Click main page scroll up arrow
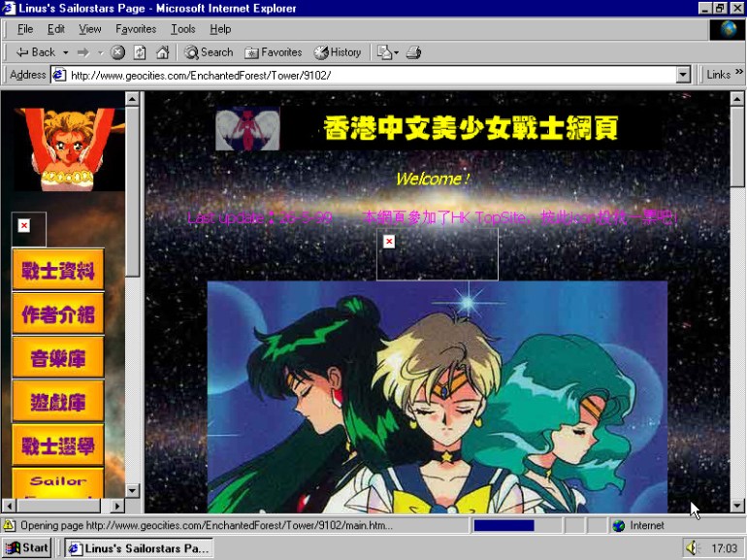Screen dimensions: 747x560 pos(737,99)
